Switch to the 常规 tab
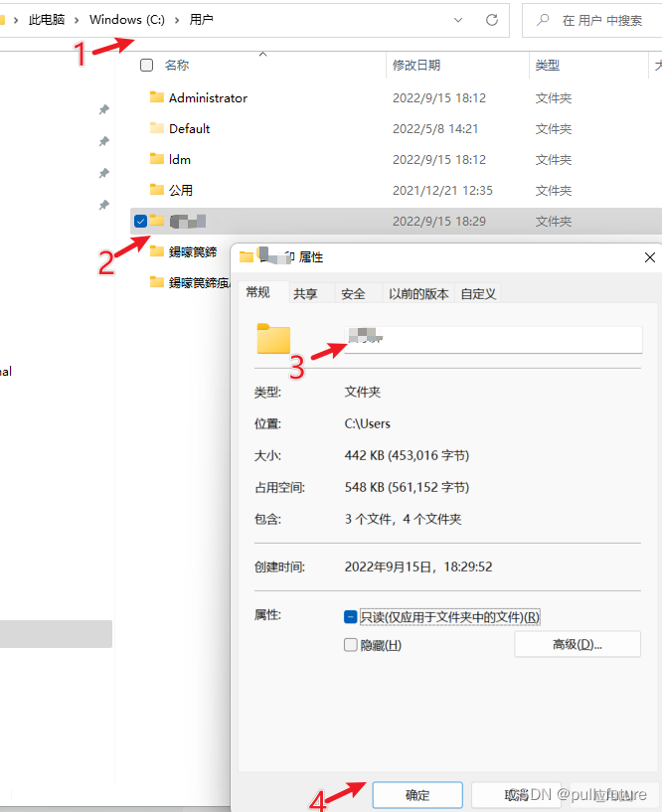 (258, 292)
